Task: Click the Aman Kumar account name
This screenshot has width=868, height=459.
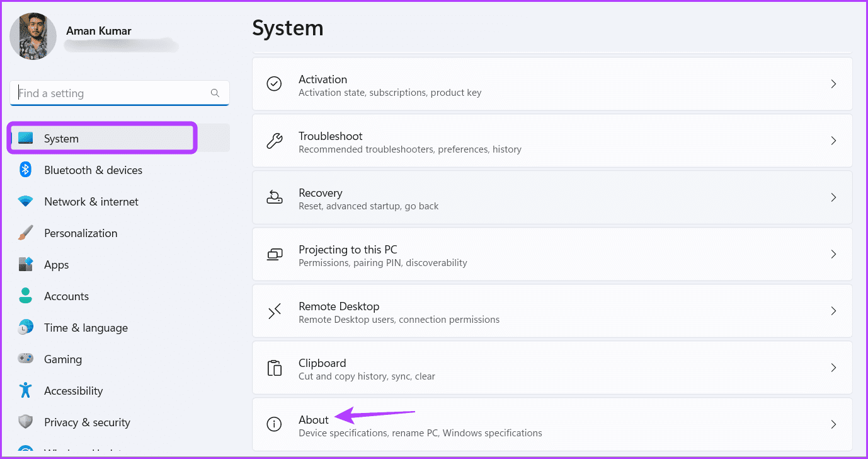Action: pos(98,30)
